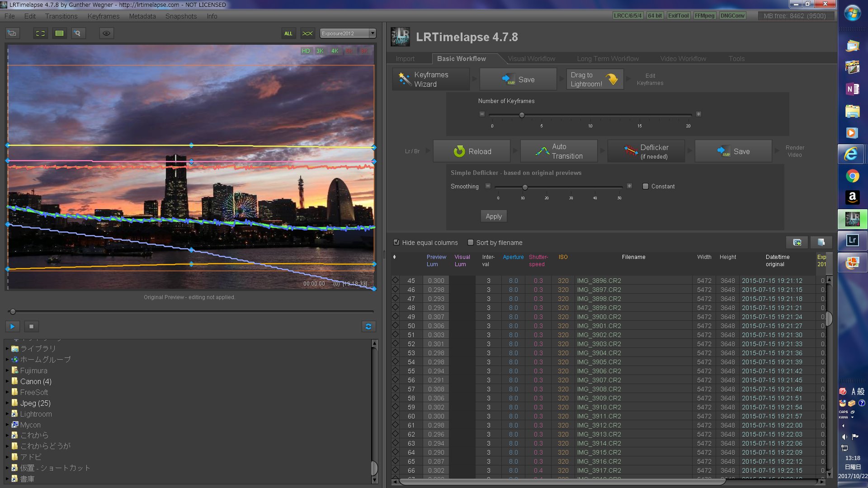Decrease number of keyframes minus icon
This screenshot has width=868, height=488.
click(x=482, y=114)
